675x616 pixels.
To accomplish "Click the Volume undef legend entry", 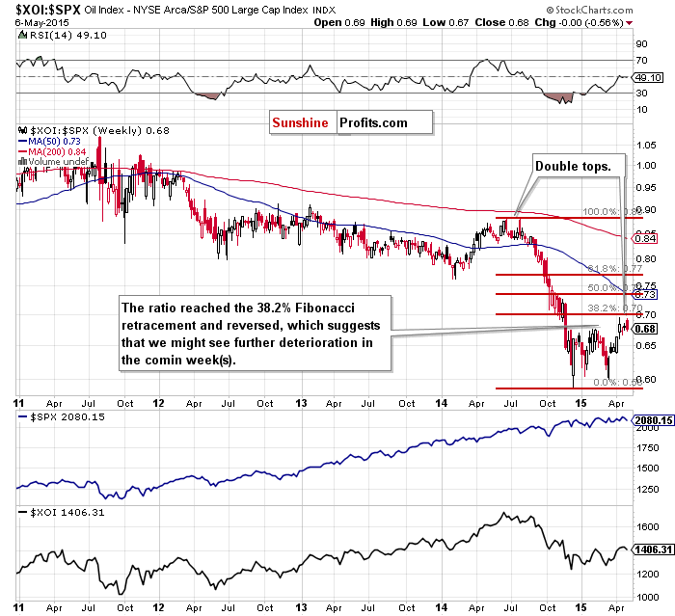I will [53, 162].
